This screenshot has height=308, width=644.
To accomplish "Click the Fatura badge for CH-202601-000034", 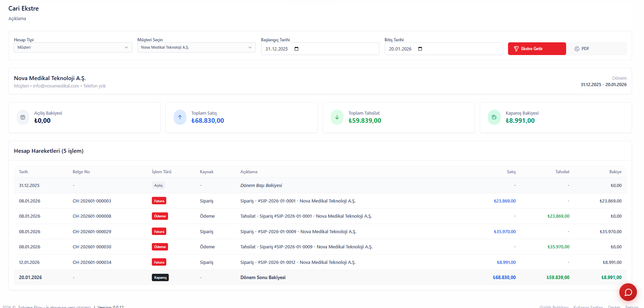I will [x=159, y=262].
